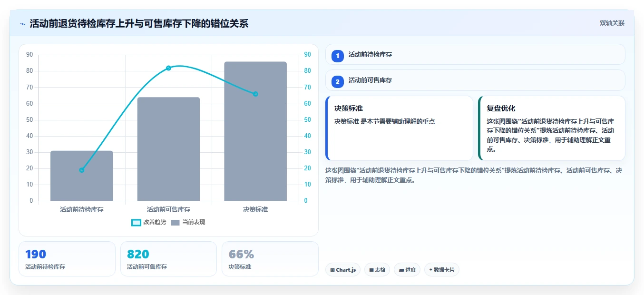Image resolution: width=644 pixels, height=295 pixels.
Task: Select the line point at value 82
Action: click(168, 68)
